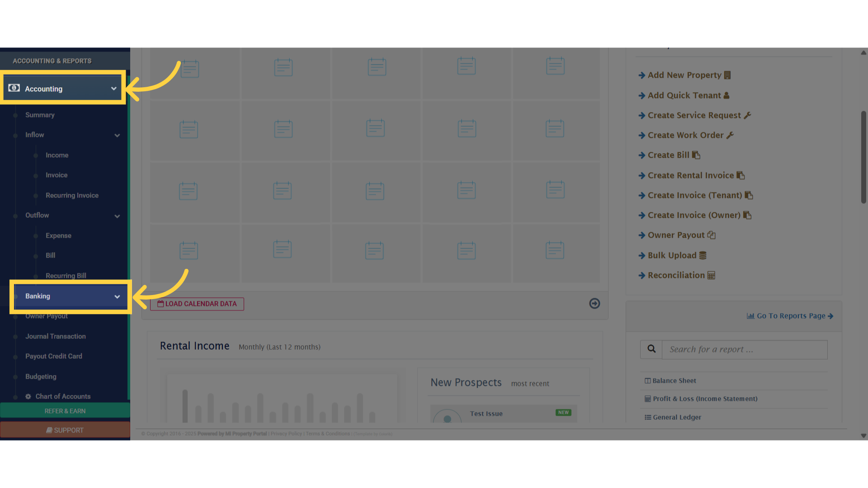Open the Go To Reports Page link
Image resolution: width=868 pixels, height=488 pixels.
[790, 316]
